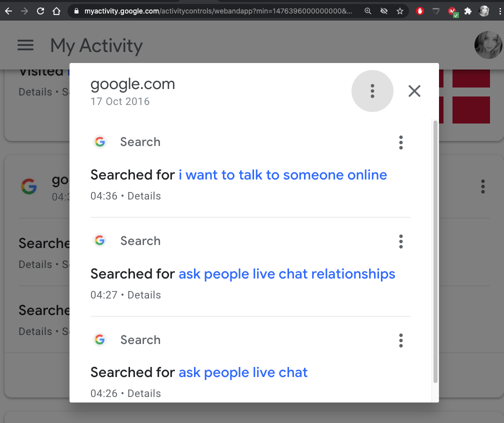Close the google.com activity dialog
Screen dimensions: 504x423
(x=414, y=91)
